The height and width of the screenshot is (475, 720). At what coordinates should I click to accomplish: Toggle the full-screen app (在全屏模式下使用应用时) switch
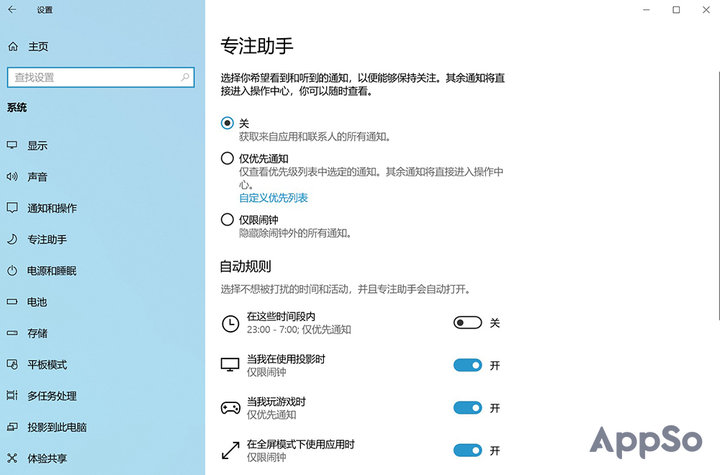pyautogui.click(x=467, y=450)
